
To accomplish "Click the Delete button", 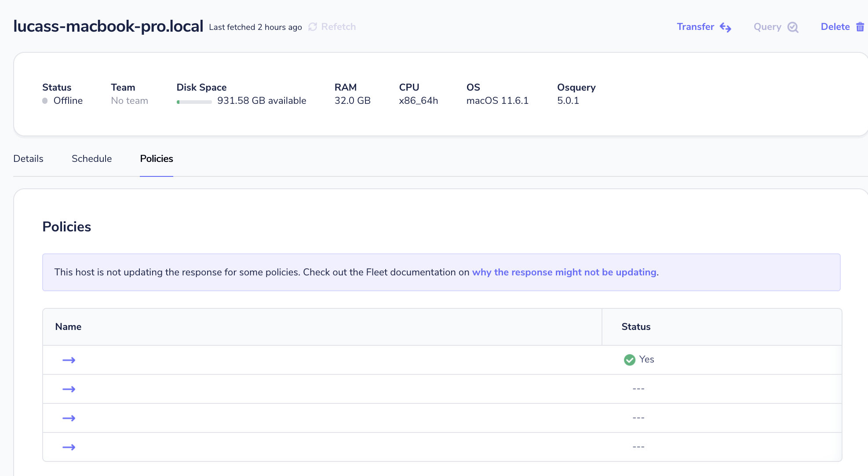I will 835,26.
